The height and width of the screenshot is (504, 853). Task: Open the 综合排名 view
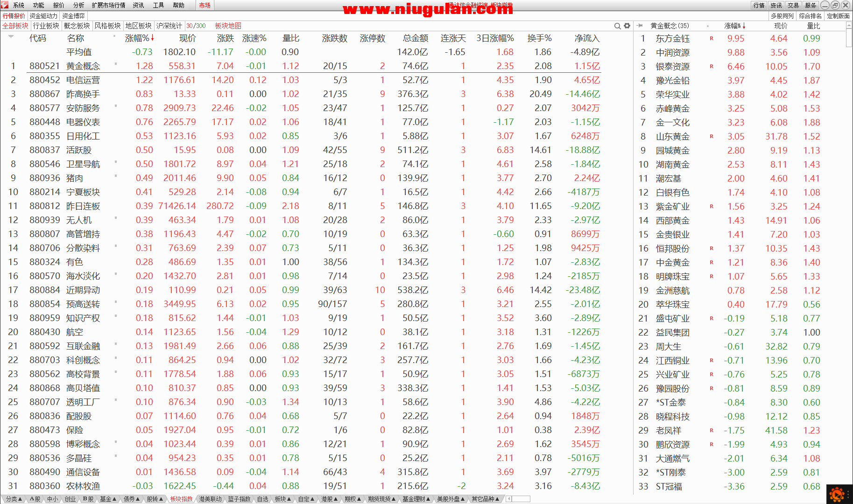pos(810,16)
